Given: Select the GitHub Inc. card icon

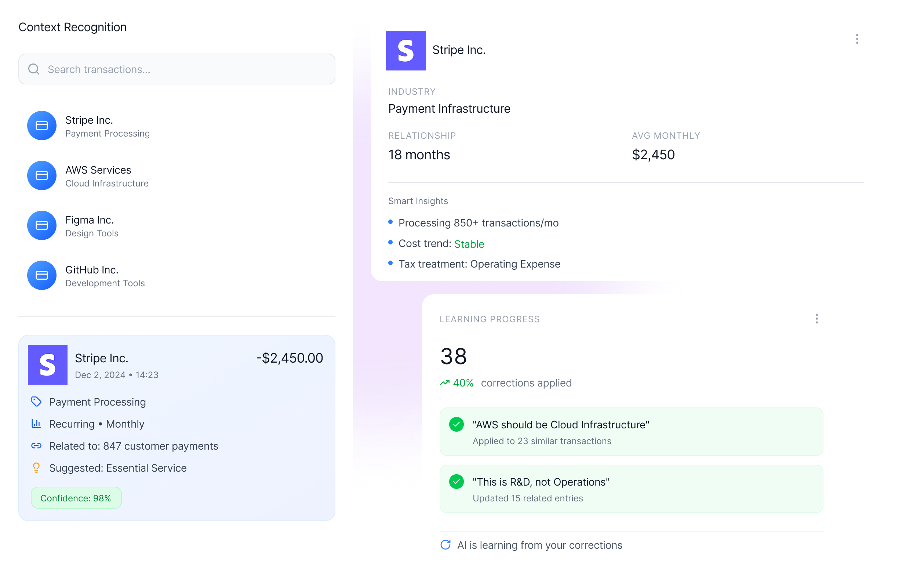Looking at the screenshot, I should tap(42, 276).
